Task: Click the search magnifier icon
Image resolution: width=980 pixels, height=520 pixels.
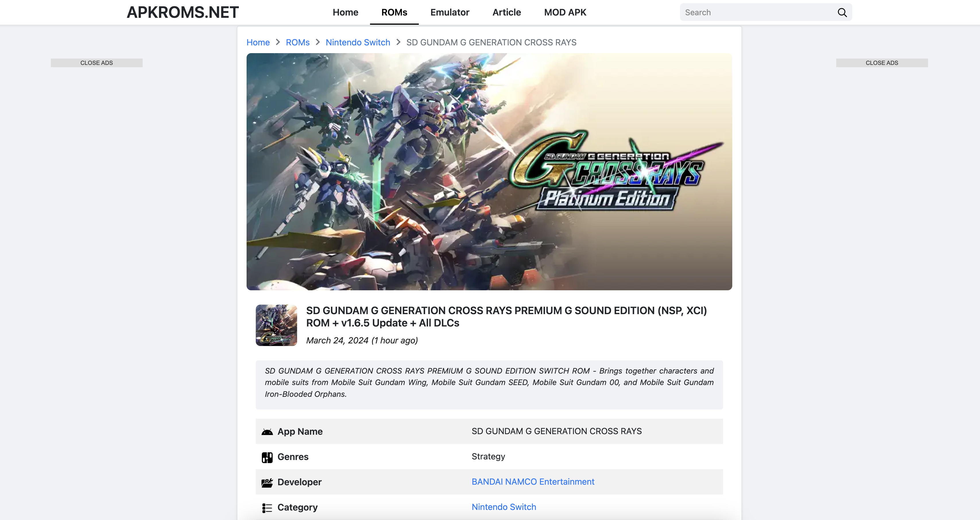Action: coord(842,13)
